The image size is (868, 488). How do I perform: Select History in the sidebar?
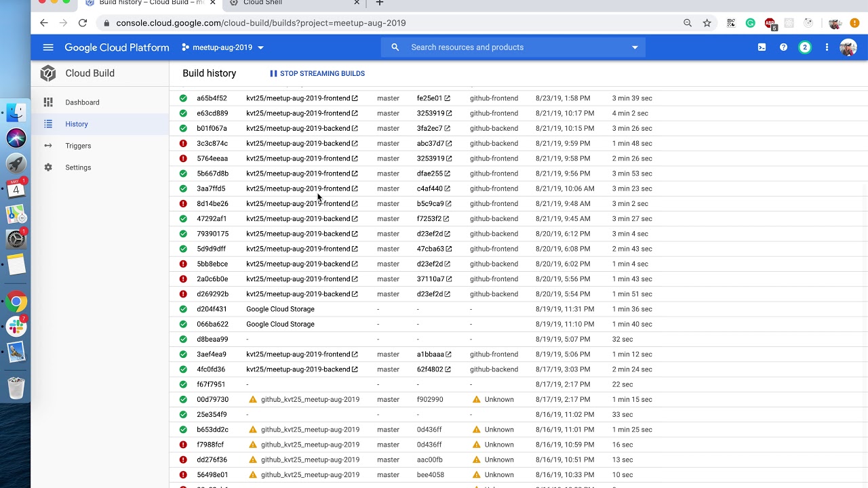pos(77,124)
